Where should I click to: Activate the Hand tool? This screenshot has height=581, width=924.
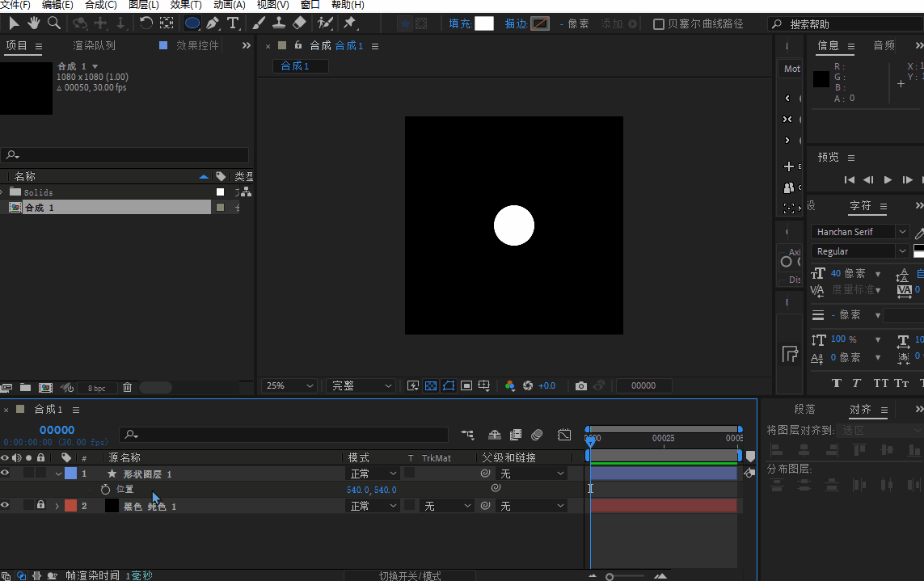[34, 23]
